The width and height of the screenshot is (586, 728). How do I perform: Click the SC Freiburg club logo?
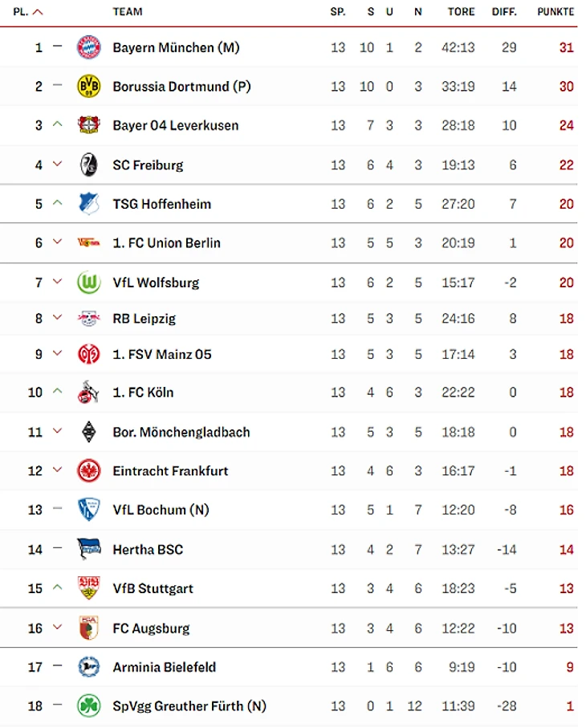click(88, 165)
